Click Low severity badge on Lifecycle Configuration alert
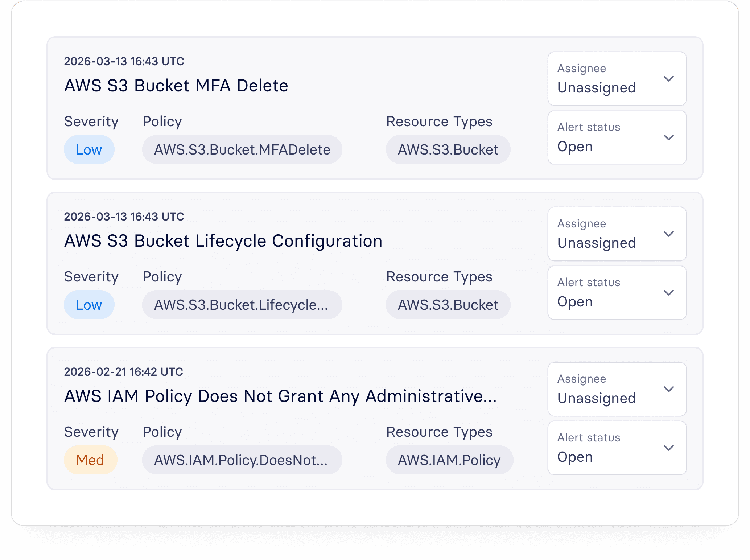The image size is (750, 560). (89, 305)
